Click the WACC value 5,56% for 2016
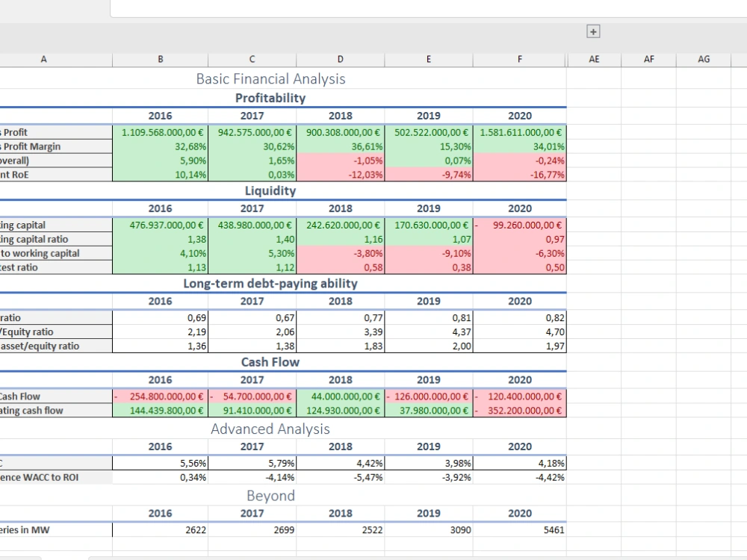Viewport: 747px width, 560px height. pyautogui.click(x=160, y=462)
